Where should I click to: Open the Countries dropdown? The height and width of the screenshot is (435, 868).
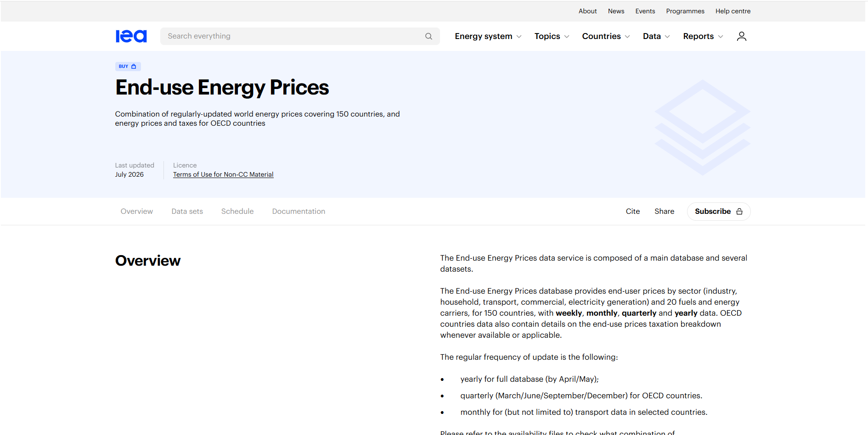click(606, 36)
